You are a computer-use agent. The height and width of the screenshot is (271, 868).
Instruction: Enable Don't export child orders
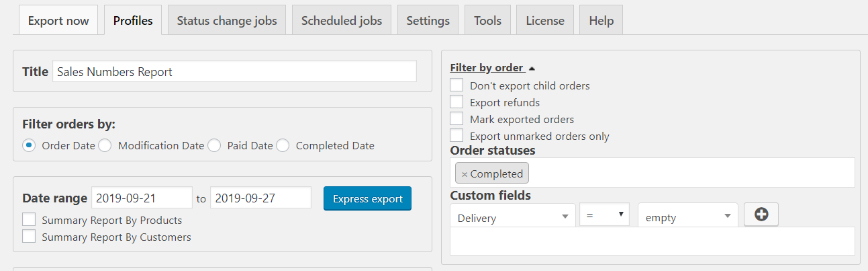457,85
